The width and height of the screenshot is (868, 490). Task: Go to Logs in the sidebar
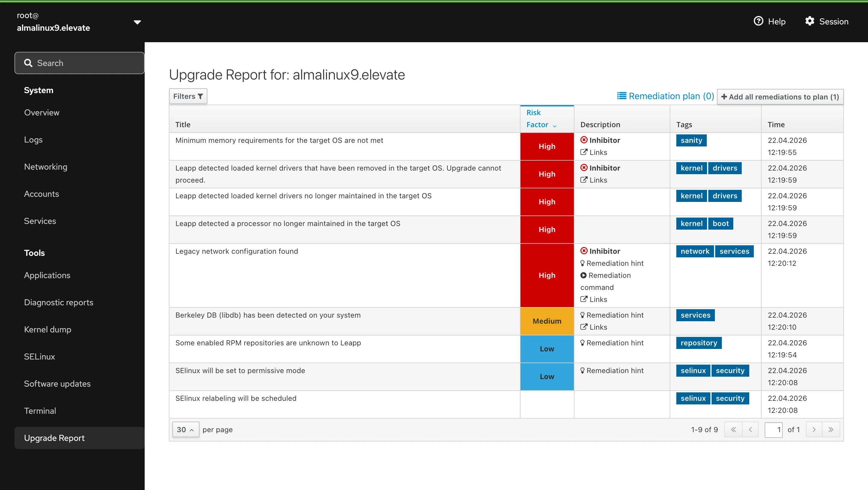[33, 140]
